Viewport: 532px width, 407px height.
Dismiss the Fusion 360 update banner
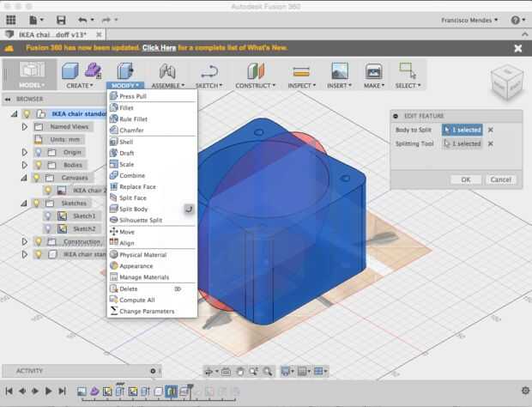coord(518,48)
